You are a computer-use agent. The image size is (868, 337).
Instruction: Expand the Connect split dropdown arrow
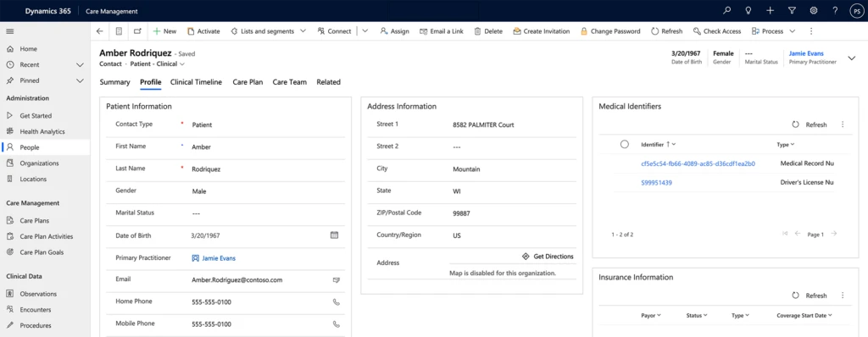click(364, 31)
